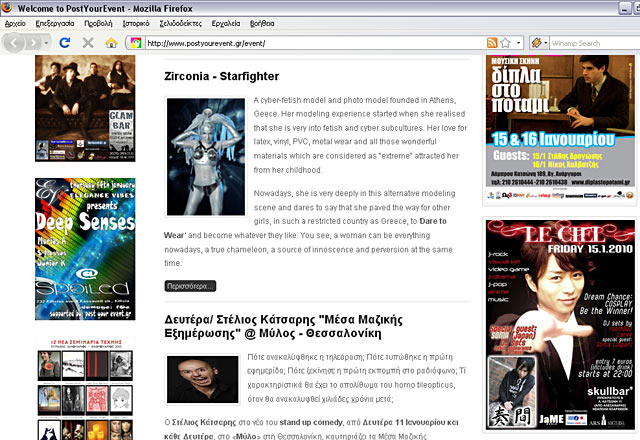
Task: Open the 12 νέα σεμινάρια τέχνης banner
Action: [x=85, y=388]
